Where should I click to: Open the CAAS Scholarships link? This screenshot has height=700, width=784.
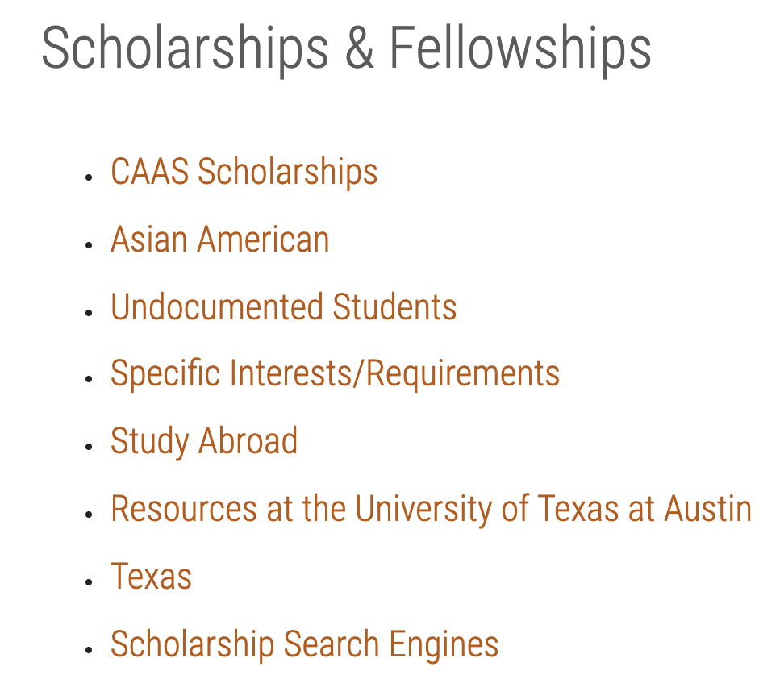pos(244,172)
